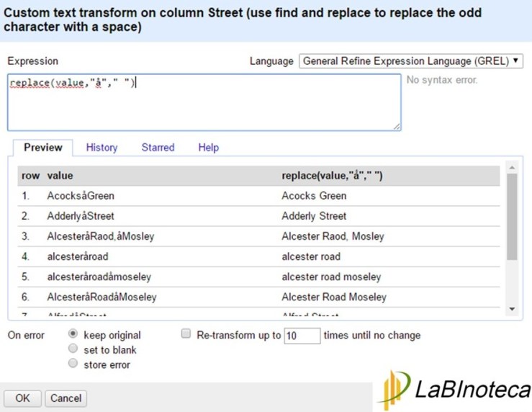Open the Starred tab
This screenshot has width=532, height=412.
click(158, 148)
